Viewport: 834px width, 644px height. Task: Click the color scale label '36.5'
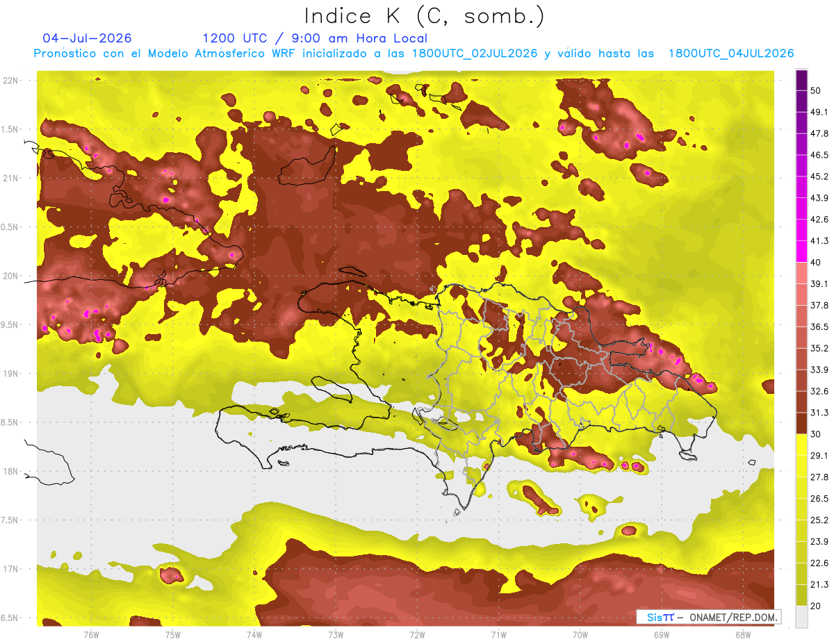[819, 327]
